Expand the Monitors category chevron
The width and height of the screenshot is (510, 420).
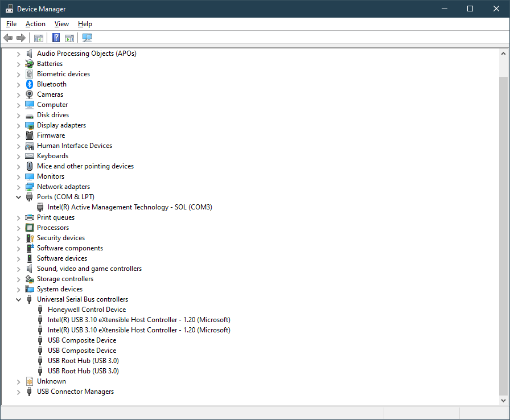pyautogui.click(x=19, y=176)
